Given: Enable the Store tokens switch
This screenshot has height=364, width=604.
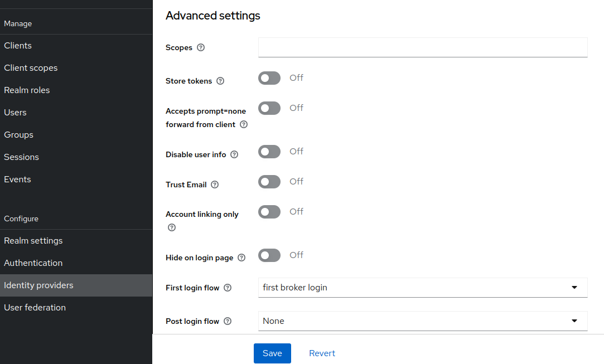Looking at the screenshot, I should point(269,78).
